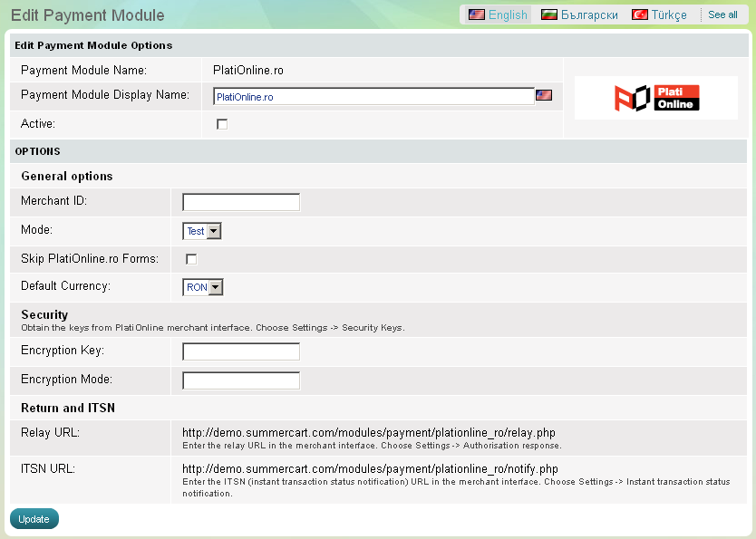
Task: Click the ITSN notify URL text
Action: (x=370, y=468)
